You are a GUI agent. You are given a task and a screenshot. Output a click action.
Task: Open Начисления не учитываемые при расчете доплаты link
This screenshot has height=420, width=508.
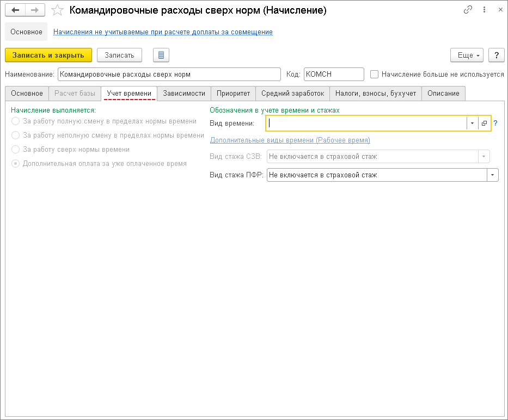pyautogui.click(x=163, y=32)
